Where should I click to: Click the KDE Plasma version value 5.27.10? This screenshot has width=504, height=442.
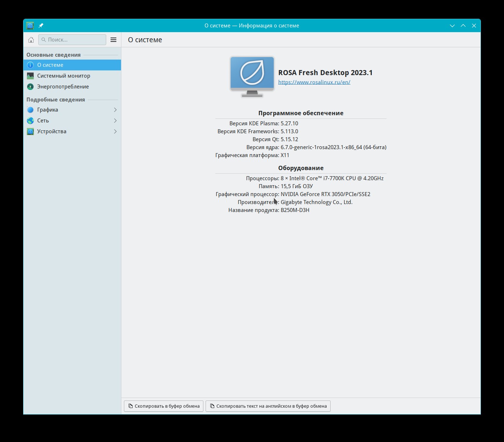[289, 123]
